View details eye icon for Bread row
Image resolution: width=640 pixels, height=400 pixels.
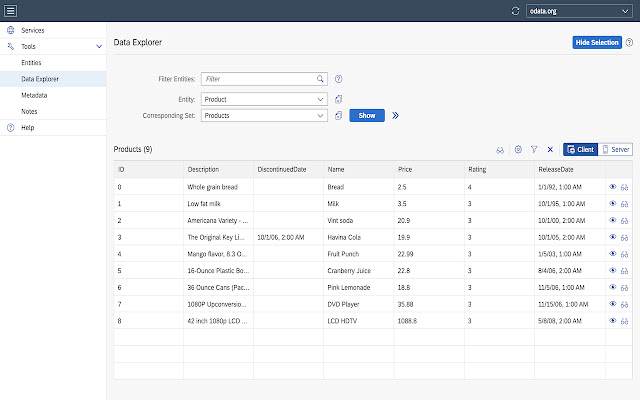pos(612,187)
